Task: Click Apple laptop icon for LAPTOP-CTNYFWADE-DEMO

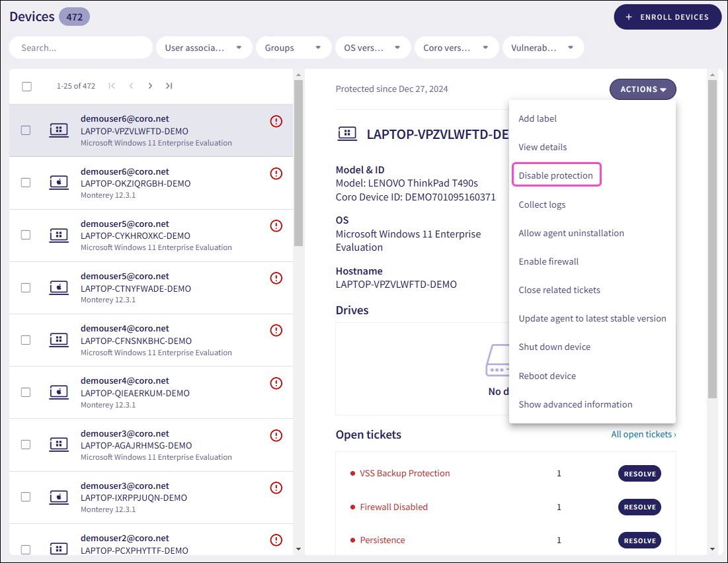Action: pos(59,288)
